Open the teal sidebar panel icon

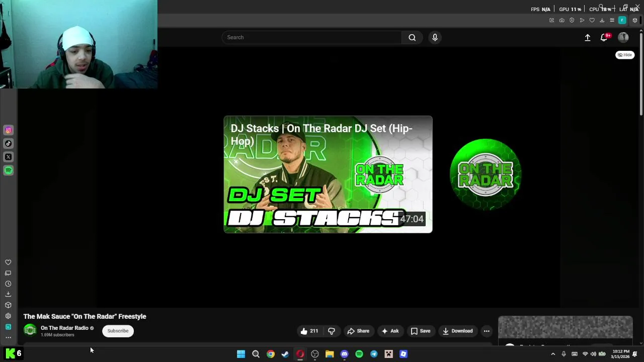point(8,327)
